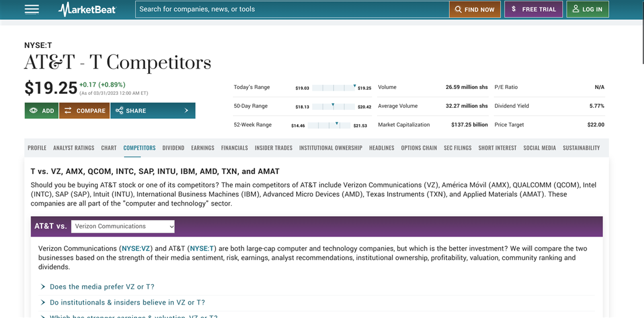
Task: Click the Free Trial button
Action: 533,9
